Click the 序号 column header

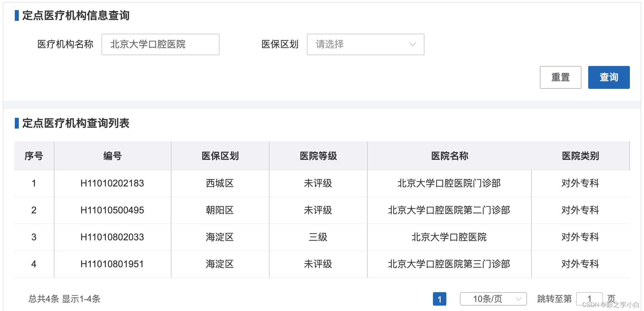[x=34, y=156]
